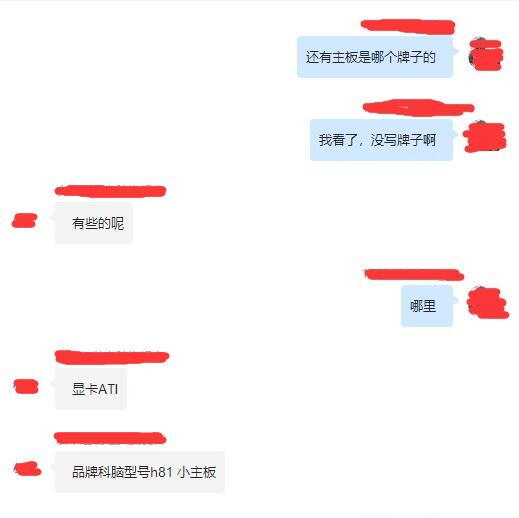Viewport: 519px width, 518px height.
Task: Select the message '我看了，没写牌子啊'
Action: point(381,140)
